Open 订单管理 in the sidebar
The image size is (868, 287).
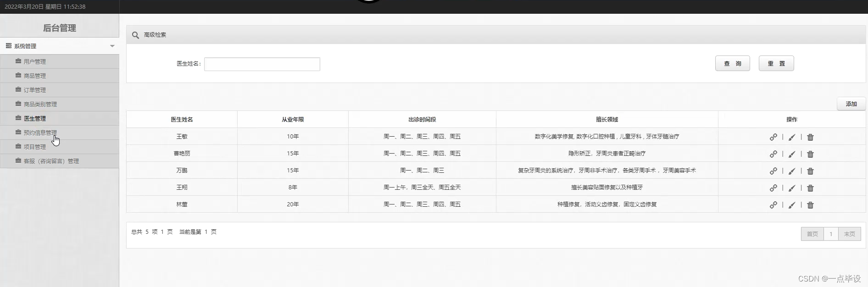[x=60, y=90]
